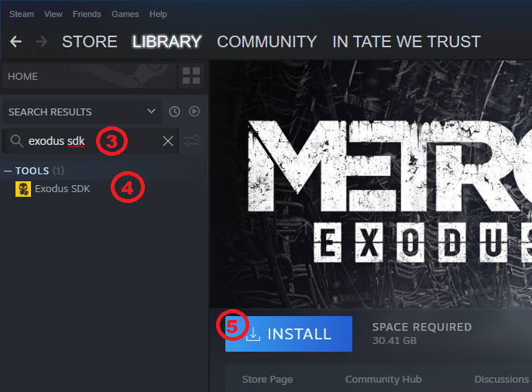Open advanced filter settings icon

(x=191, y=141)
